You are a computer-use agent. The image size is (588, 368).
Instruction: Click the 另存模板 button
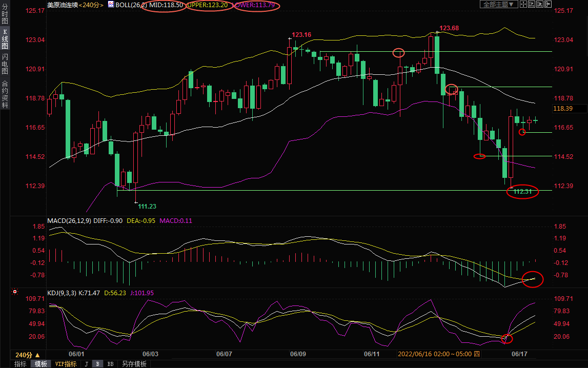click(x=134, y=364)
